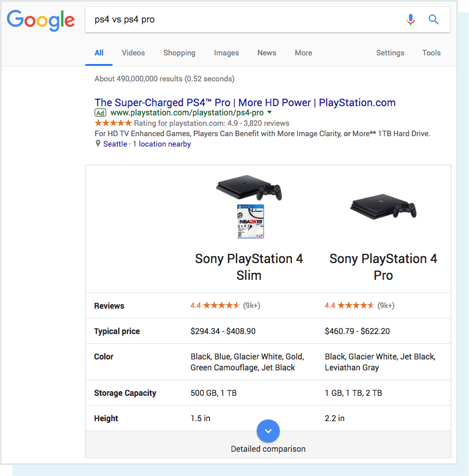Image resolution: width=469 pixels, height=476 pixels.
Task: Click the 1 location nearby link
Action: (162, 144)
